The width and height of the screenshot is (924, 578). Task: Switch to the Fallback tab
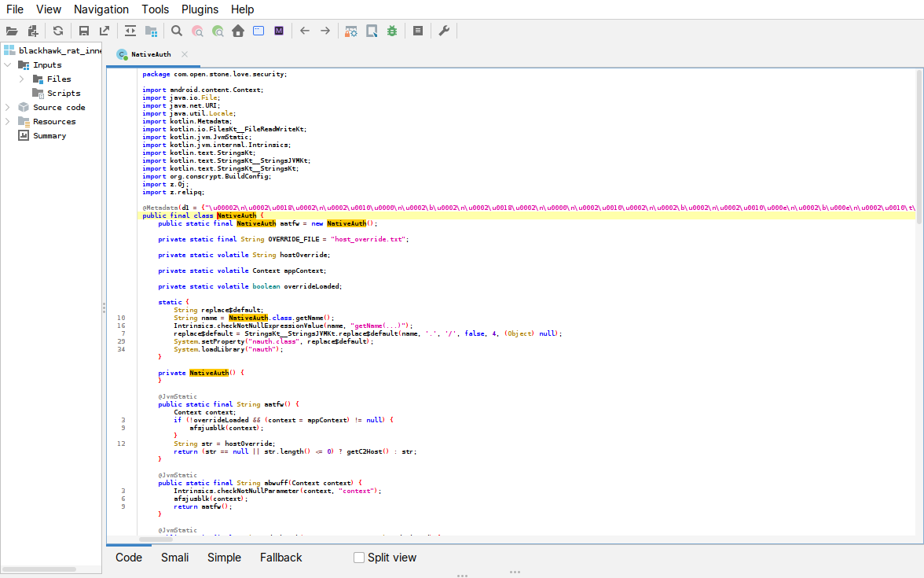click(281, 558)
